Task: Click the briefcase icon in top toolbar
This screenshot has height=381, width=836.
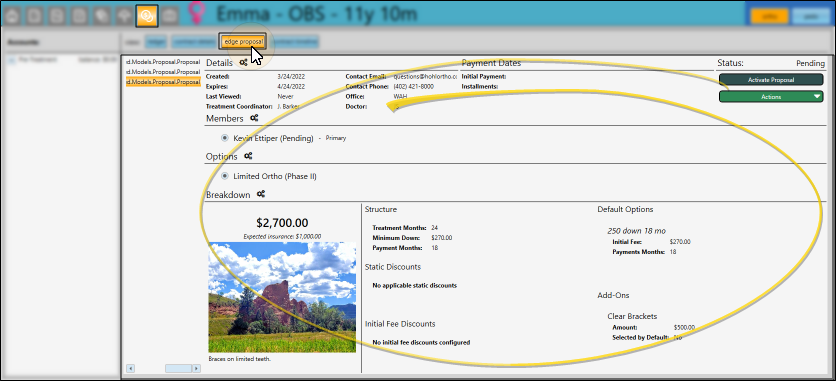Action: pos(170,15)
